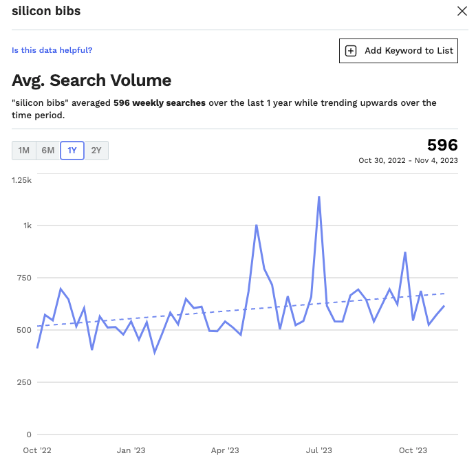Click the Add Keyword to List label
Viewport: 476px width, 473px height.
[x=409, y=51]
